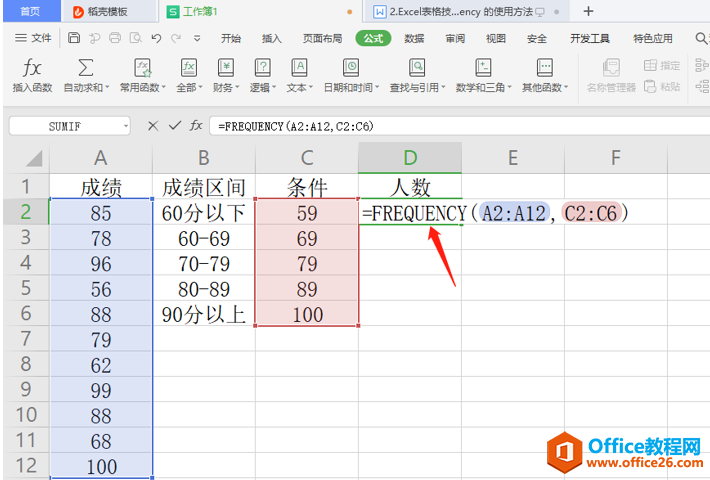Click the Select All corner triangle
Screen dimensions: 710x480
34,158
